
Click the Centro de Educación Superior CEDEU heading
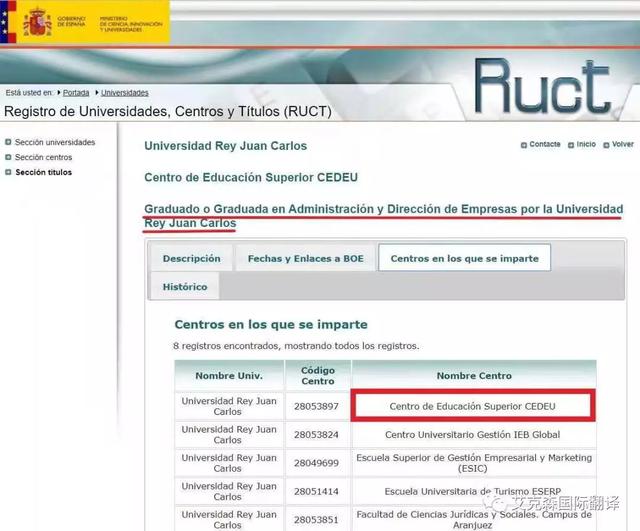(x=251, y=177)
